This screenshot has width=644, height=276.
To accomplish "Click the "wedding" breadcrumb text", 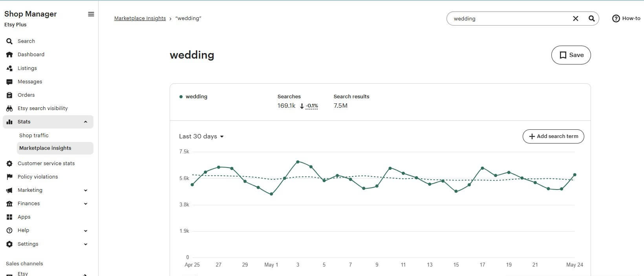I will point(188,18).
